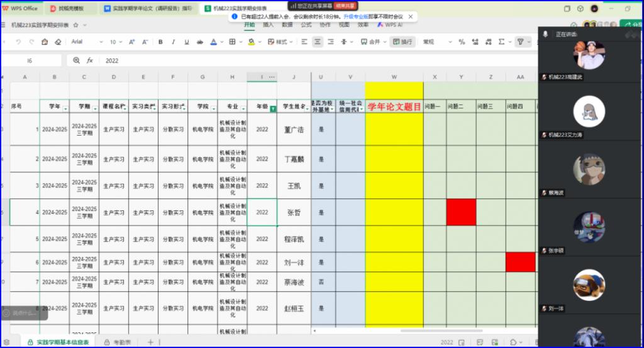Click the underline formatting icon
Viewport: 644px width, 348px height.
click(186, 42)
